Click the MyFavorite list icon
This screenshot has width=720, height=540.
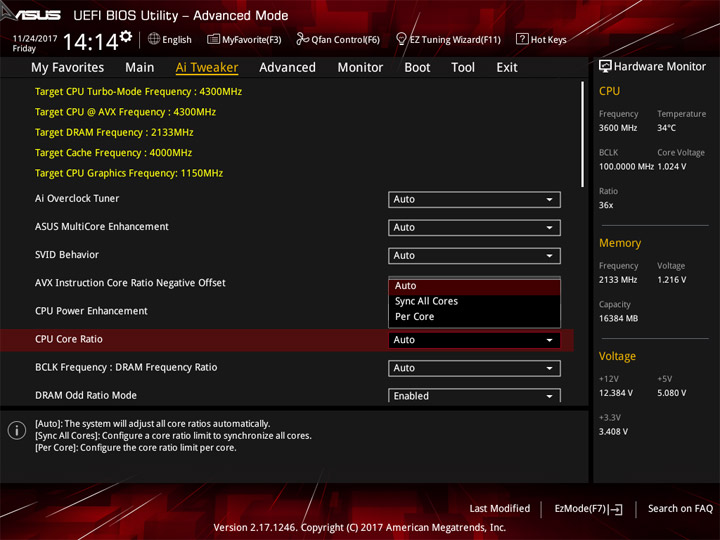(213, 39)
